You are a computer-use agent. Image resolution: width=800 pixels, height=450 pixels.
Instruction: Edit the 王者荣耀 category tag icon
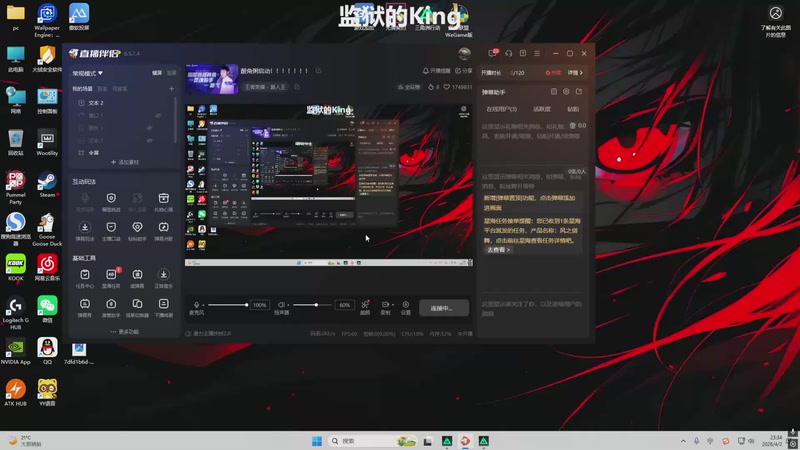(x=297, y=87)
